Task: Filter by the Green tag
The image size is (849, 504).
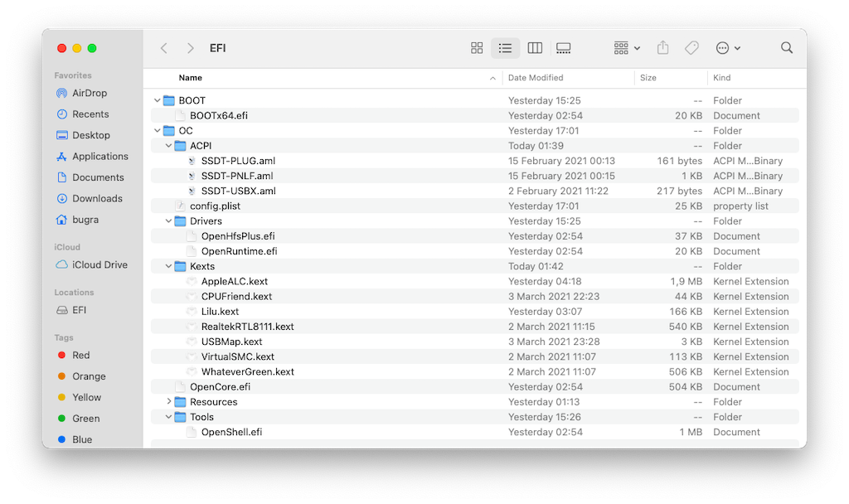Action: (85, 419)
